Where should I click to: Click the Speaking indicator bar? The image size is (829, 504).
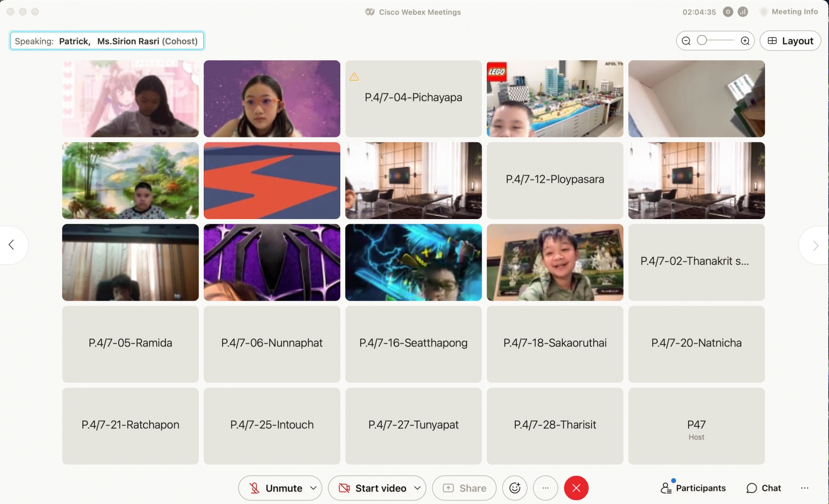(107, 41)
